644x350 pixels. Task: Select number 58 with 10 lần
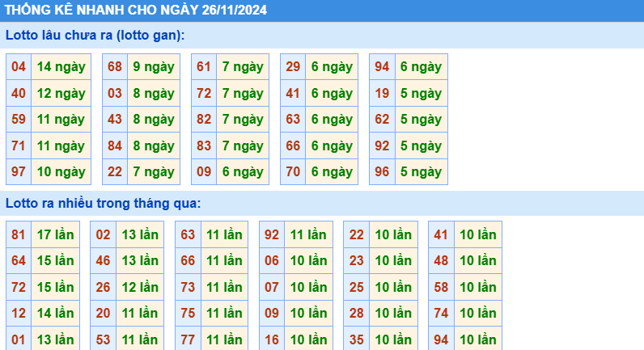pos(441,287)
